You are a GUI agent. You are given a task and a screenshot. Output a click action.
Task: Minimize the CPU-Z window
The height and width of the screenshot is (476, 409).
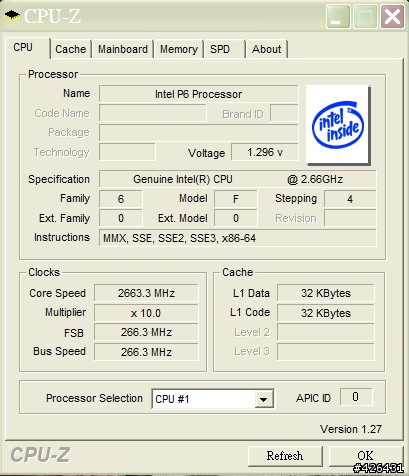click(x=338, y=16)
